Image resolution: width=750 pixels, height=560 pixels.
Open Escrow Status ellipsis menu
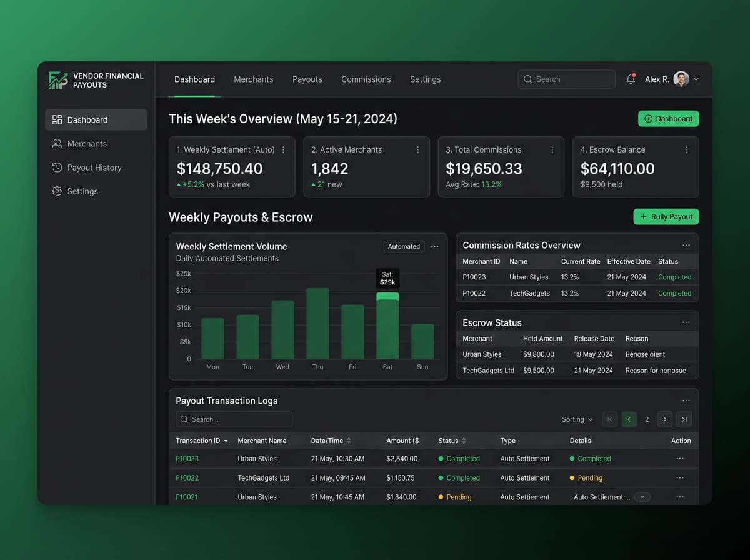[686, 322]
